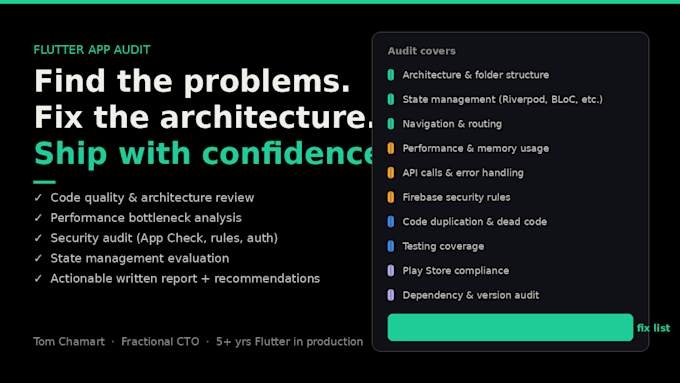Select 'State management (Riverpod, BLoC, etc.)' item
This screenshot has height=383, width=680.
(503, 99)
